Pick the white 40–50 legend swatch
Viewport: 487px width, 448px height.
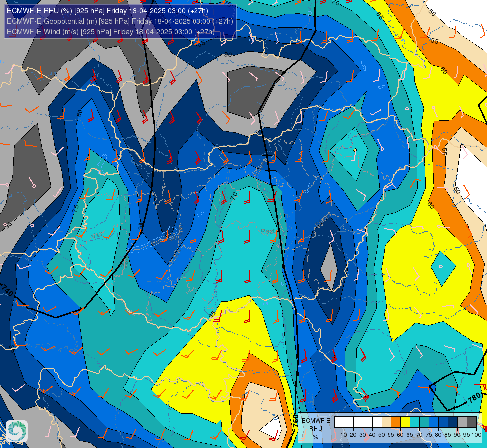point(377,422)
